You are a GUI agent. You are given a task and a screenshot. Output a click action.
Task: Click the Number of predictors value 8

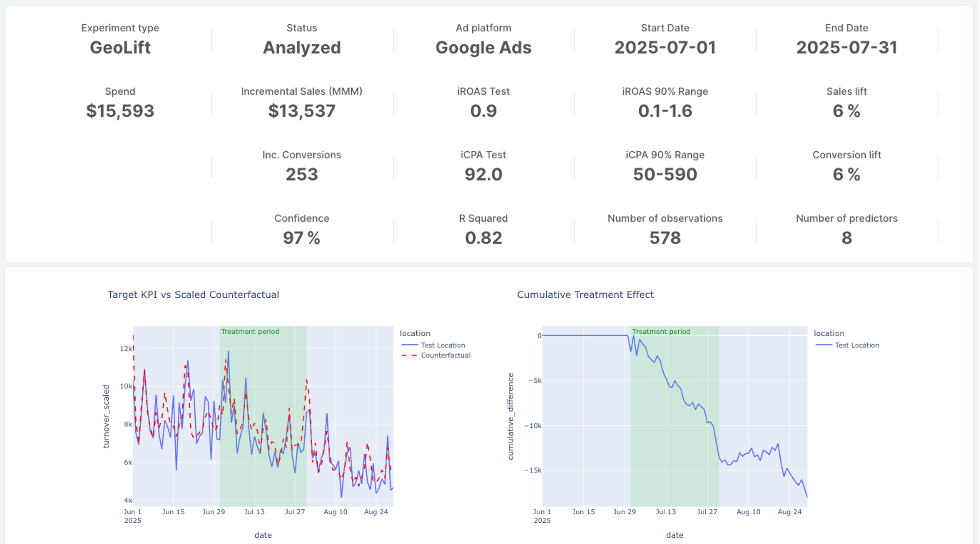846,238
